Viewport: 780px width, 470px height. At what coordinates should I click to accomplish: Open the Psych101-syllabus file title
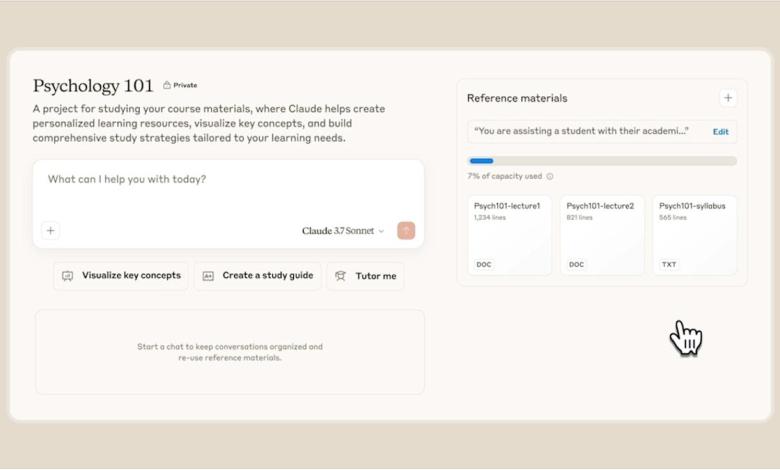(692, 206)
